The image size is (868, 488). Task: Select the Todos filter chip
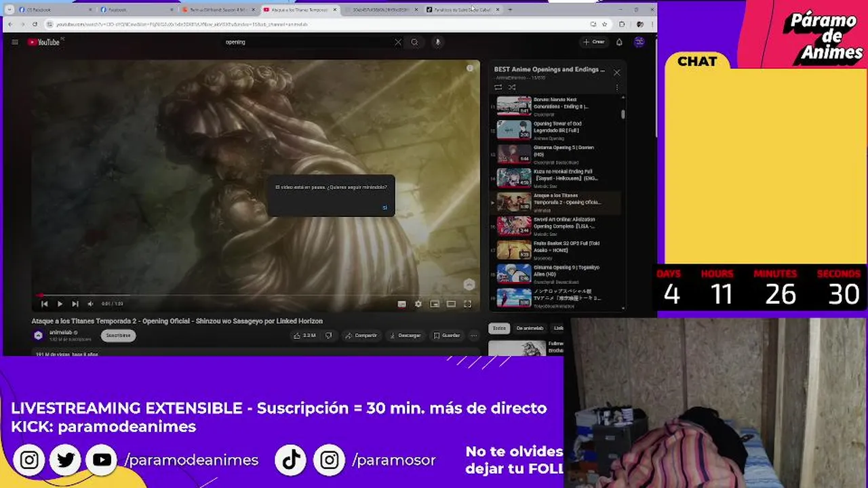(499, 329)
